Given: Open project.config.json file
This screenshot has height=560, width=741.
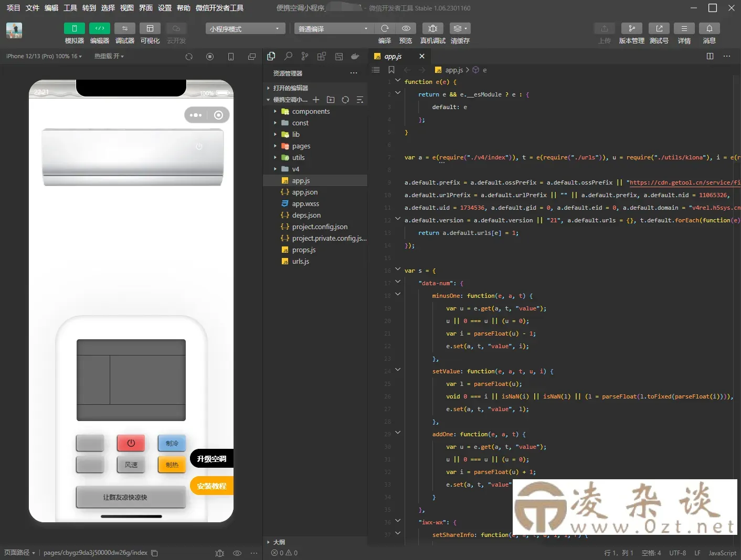Looking at the screenshot, I should (x=315, y=227).
